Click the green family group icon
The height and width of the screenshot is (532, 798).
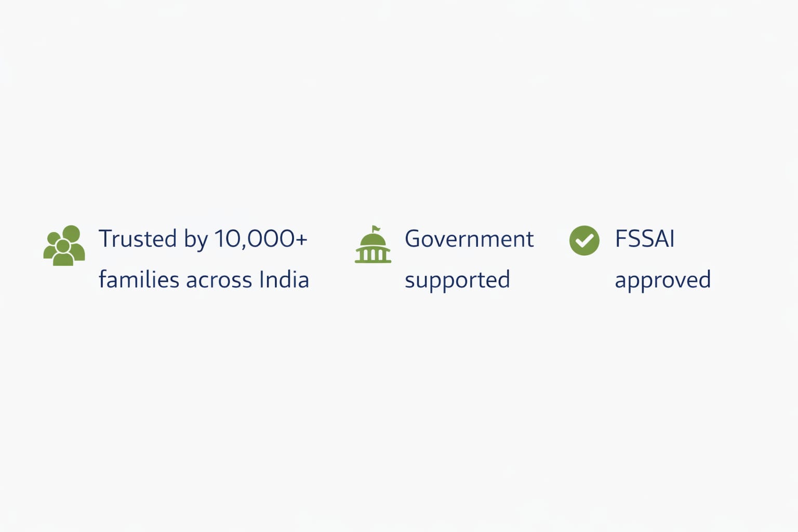pyautogui.click(x=64, y=245)
